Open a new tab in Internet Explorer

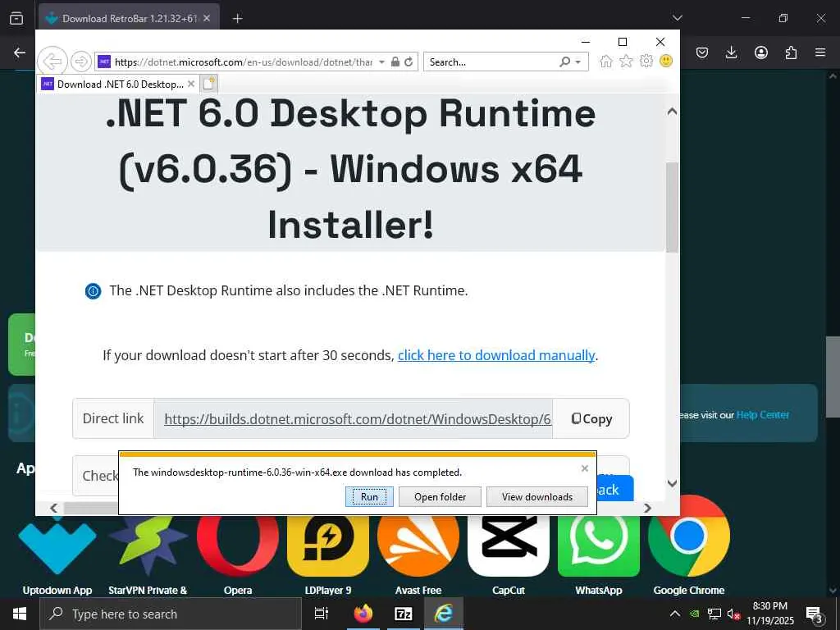209,84
